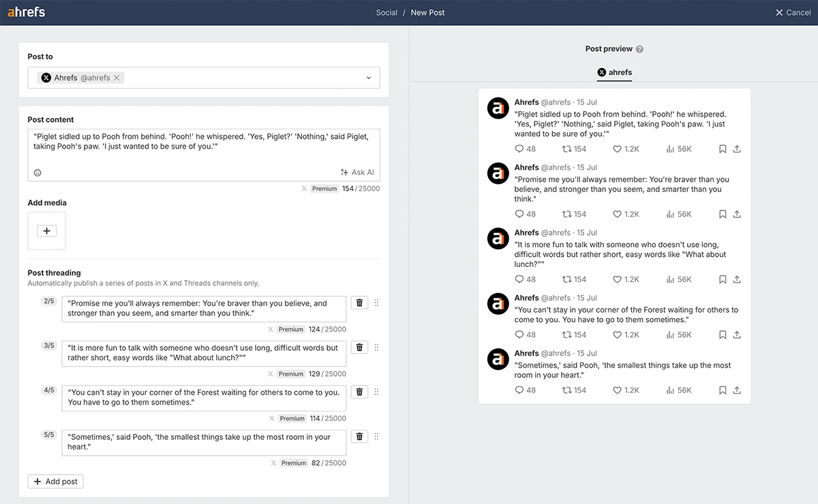
Task: Delete the 3/5 threaded post
Action: [x=359, y=347]
